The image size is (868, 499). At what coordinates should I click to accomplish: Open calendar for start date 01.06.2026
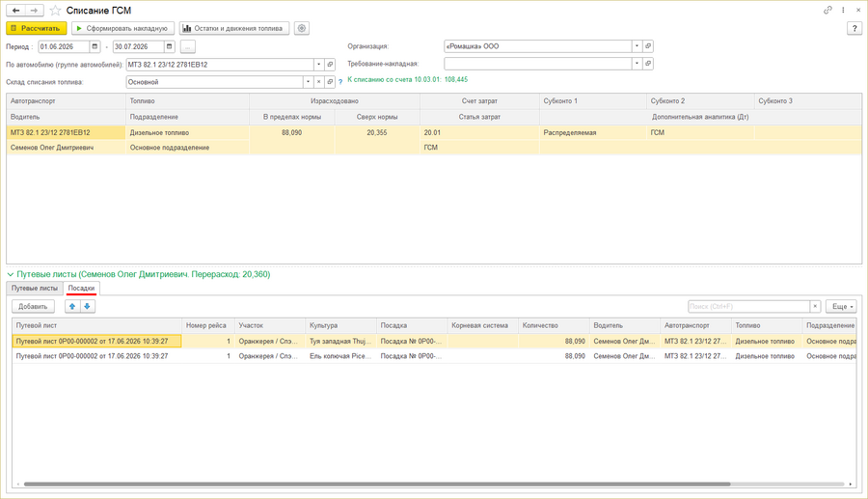95,46
